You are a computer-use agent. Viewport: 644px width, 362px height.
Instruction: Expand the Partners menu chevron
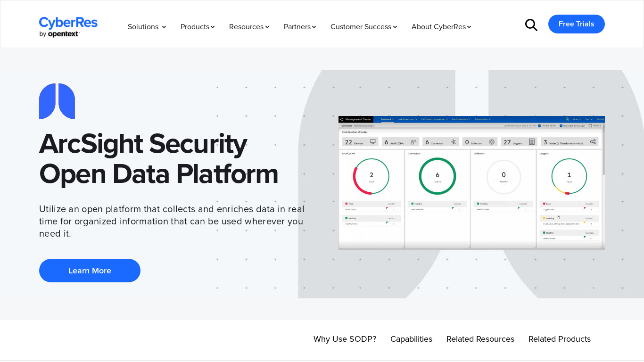[314, 27]
